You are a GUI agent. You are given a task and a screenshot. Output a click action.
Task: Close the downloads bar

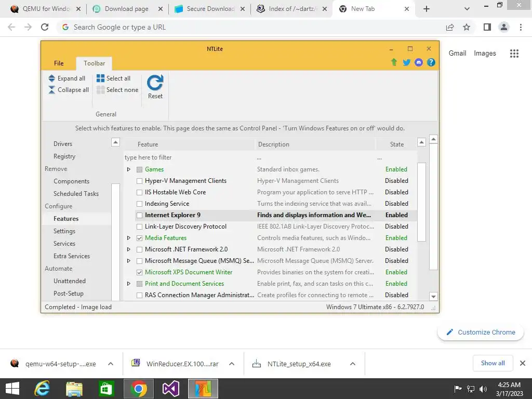(x=523, y=363)
